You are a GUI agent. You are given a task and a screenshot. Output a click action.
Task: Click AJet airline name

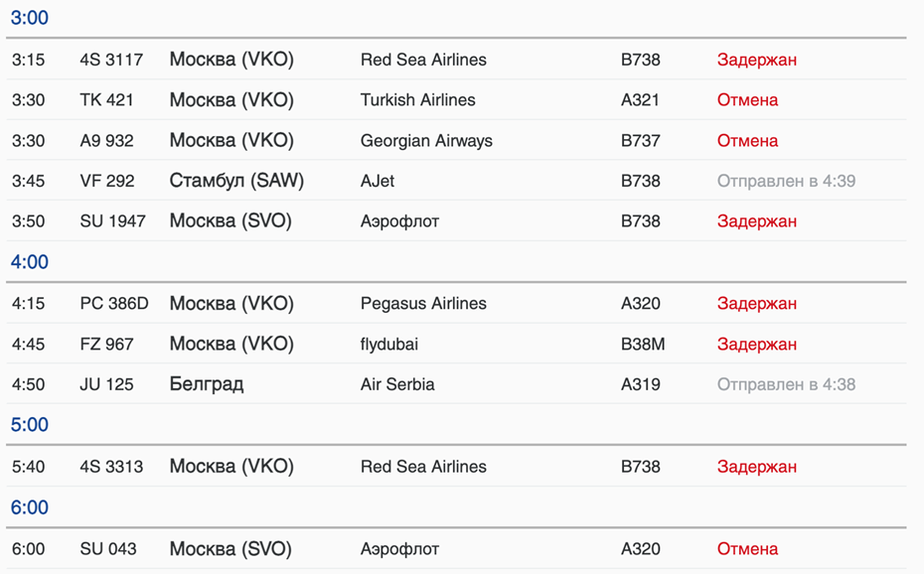click(378, 181)
